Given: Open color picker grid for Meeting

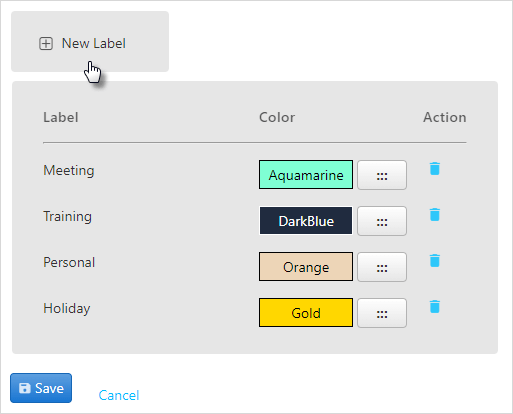Looking at the screenshot, I should click(382, 175).
